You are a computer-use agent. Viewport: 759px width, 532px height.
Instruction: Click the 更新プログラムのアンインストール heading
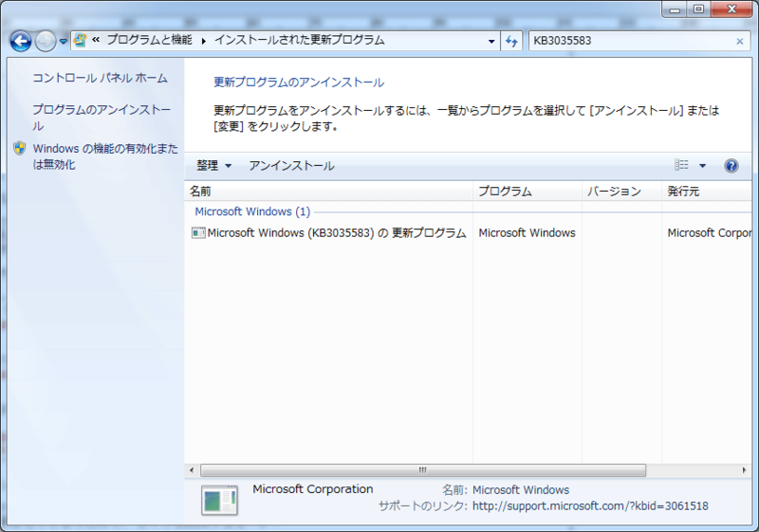tap(299, 83)
